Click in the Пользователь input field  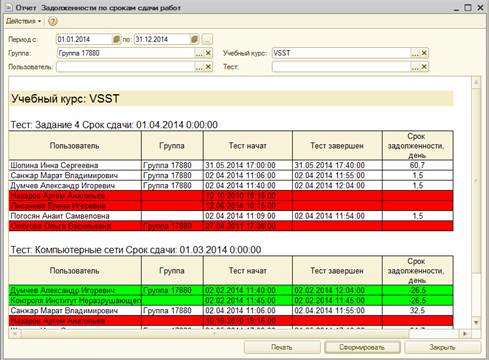click(125, 67)
